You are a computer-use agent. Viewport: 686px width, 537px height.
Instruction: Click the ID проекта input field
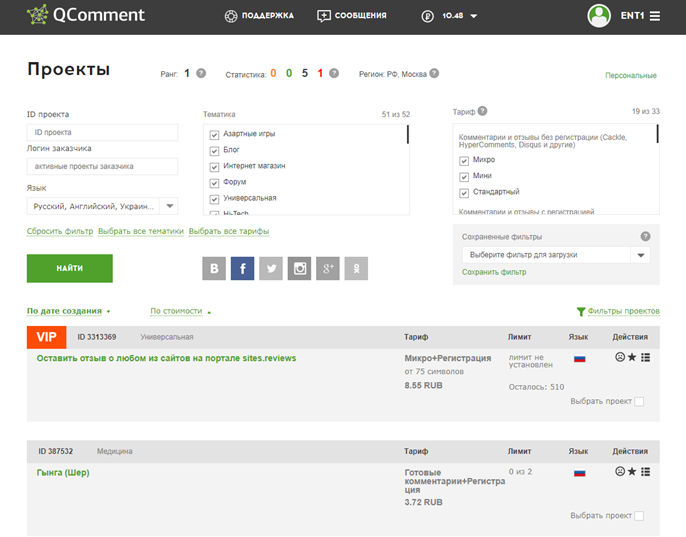(x=102, y=132)
